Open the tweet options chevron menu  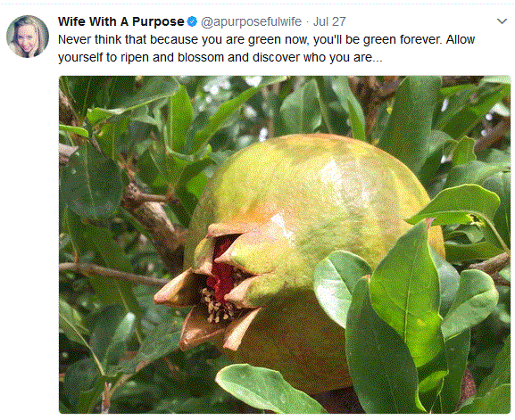[502, 21]
